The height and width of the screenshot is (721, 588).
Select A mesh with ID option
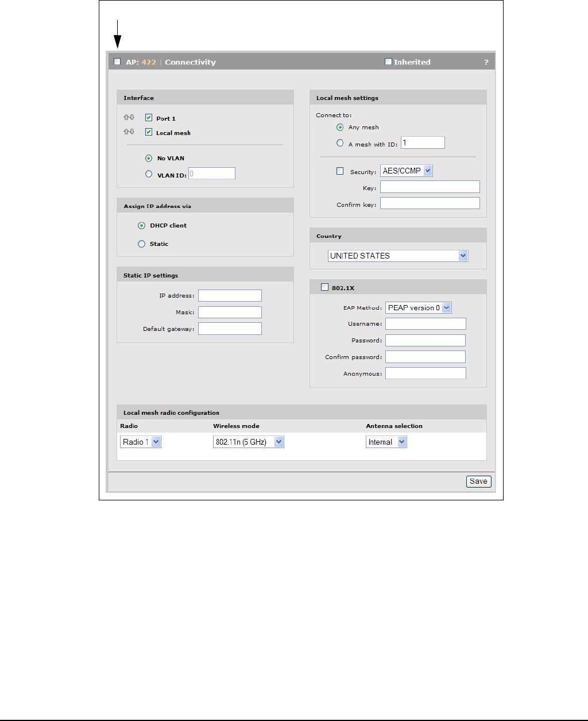340,143
